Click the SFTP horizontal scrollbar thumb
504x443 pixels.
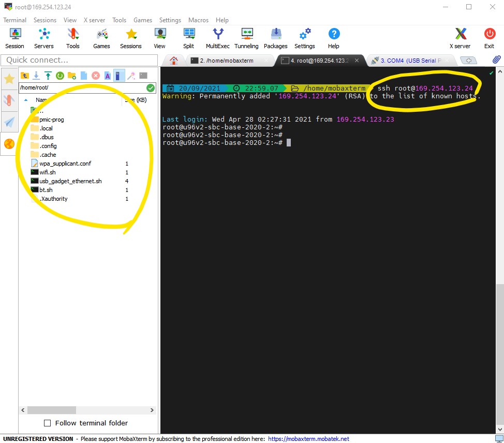pos(52,410)
